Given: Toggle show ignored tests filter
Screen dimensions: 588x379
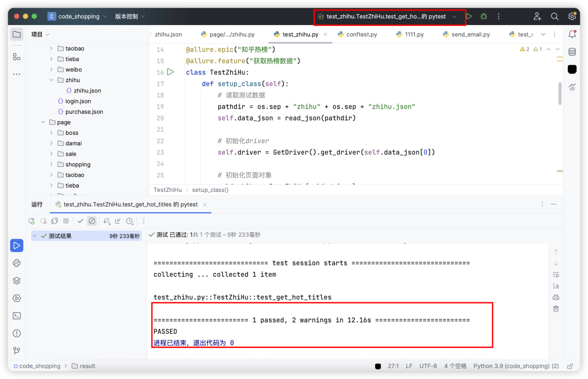Looking at the screenshot, I should tap(92, 221).
